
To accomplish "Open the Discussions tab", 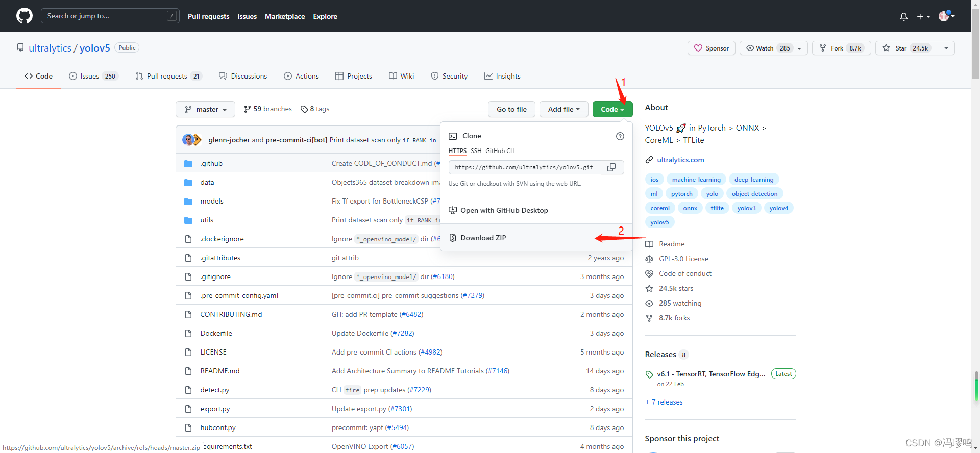I will click(x=243, y=76).
